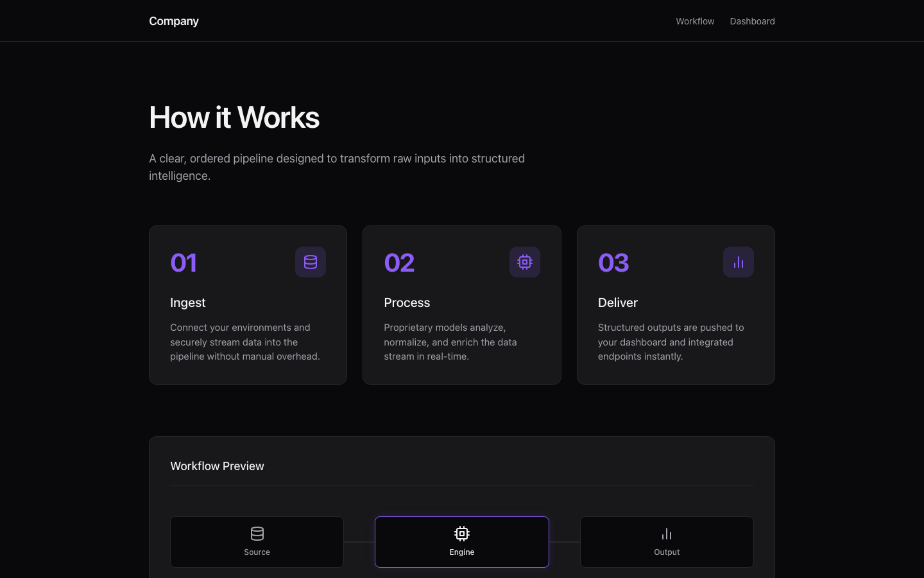
Task: Click the 'Connect your environments' description
Action: [x=245, y=342]
